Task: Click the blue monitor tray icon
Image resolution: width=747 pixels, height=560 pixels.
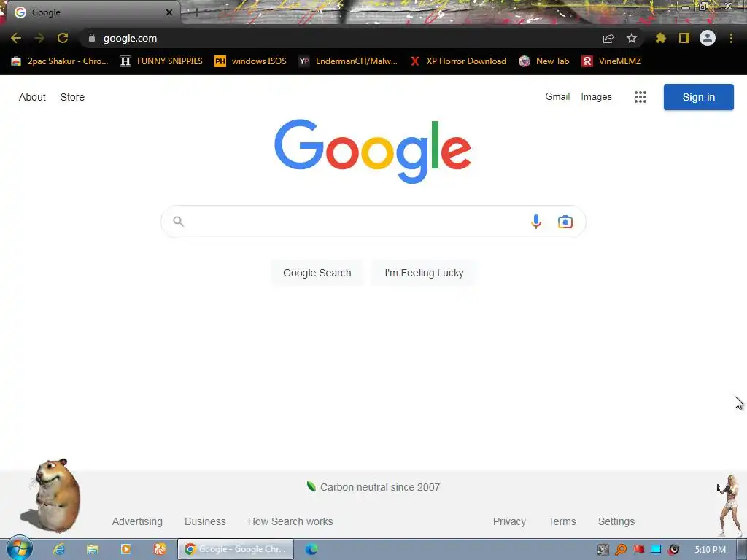Action: point(656,550)
